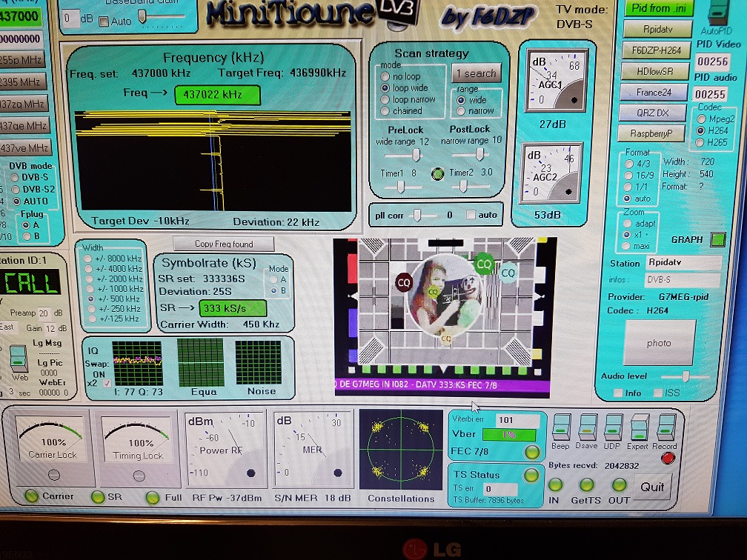Click the PID Video input field

point(711,61)
